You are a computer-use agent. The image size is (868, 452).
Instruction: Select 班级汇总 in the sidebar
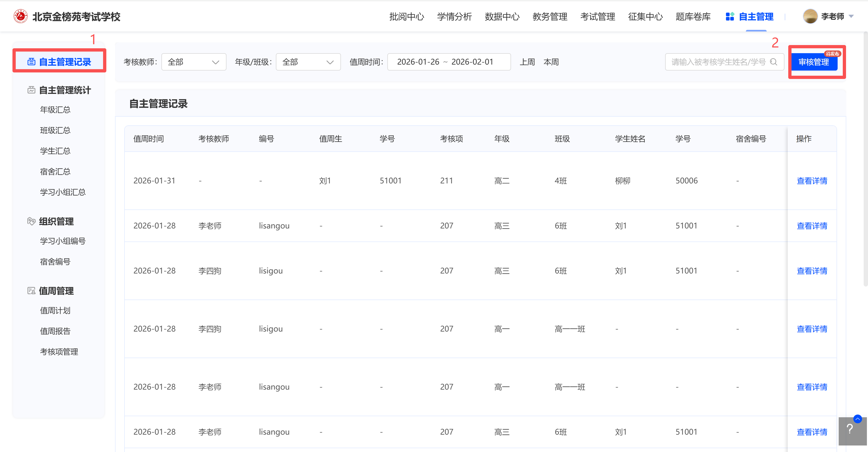[55, 130]
